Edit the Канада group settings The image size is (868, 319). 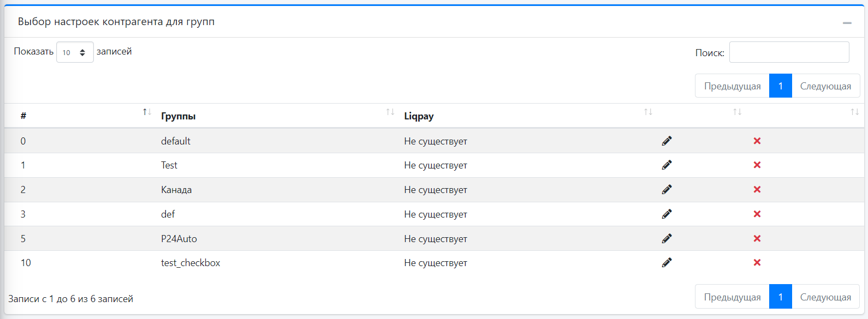(x=667, y=190)
